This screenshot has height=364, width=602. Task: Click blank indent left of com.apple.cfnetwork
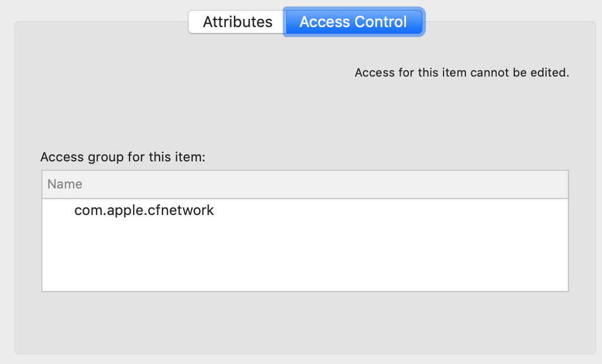pyautogui.click(x=58, y=210)
